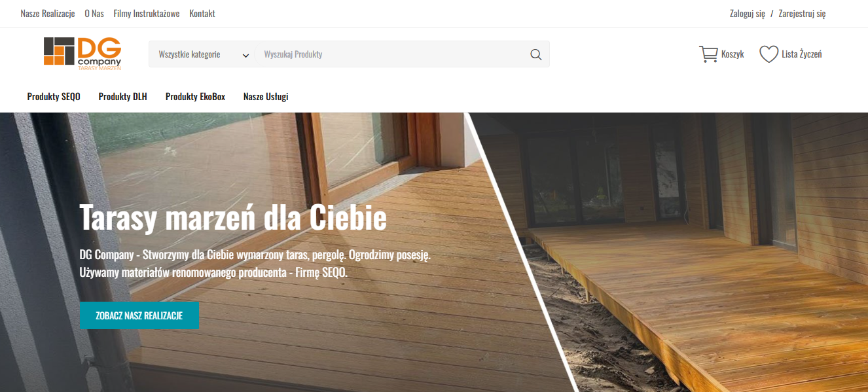Viewport: 868px width, 392px height.
Task: Click Zobacz Nasz Realizacje button
Action: 139,315
